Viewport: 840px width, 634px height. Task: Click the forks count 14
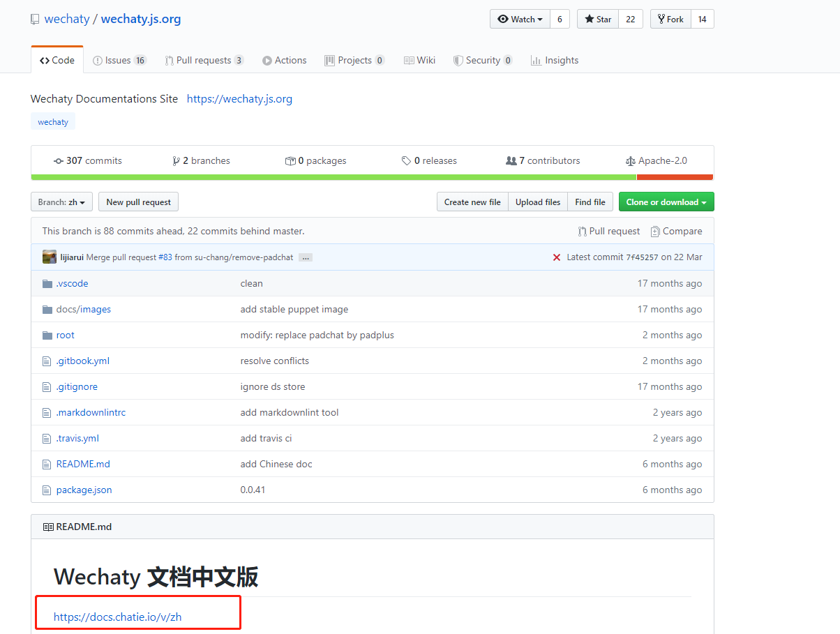coord(703,20)
